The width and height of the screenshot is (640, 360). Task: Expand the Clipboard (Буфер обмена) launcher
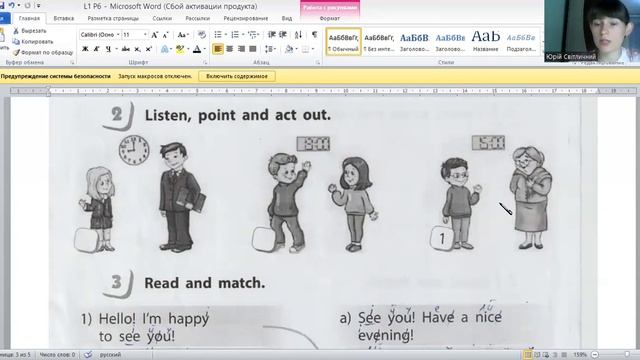coord(72,62)
